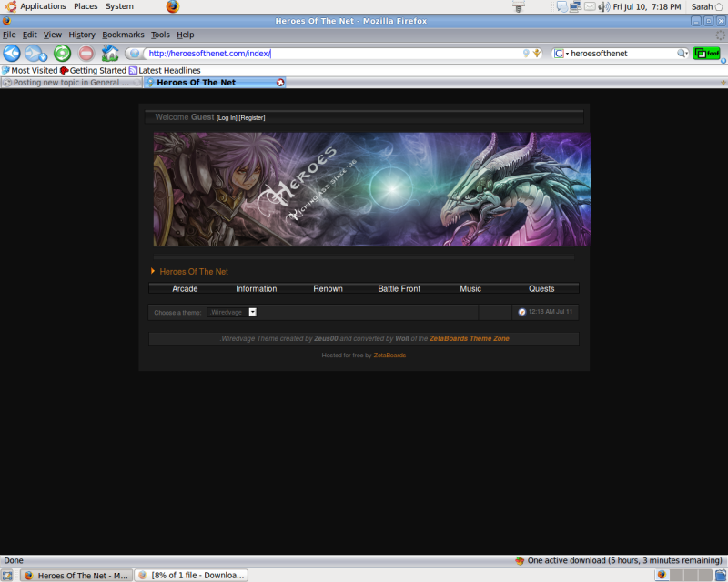Switch to the Posting new topic tab
The height and width of the screenshot is (582, 728).
[x=71, y=83]
